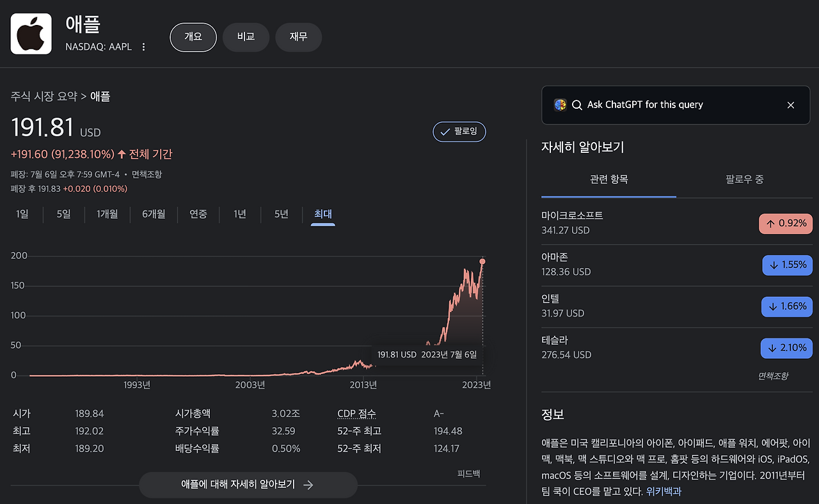The height and width of the screenshot is (504, 819).
Task: Click the Apple logo icon
Action: click(x=31, y=34)
